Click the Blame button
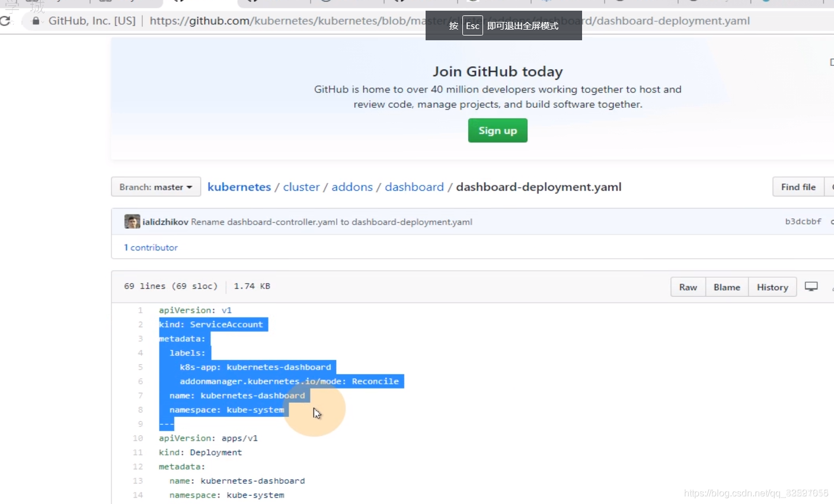The image size is (834, 504). 727,287
